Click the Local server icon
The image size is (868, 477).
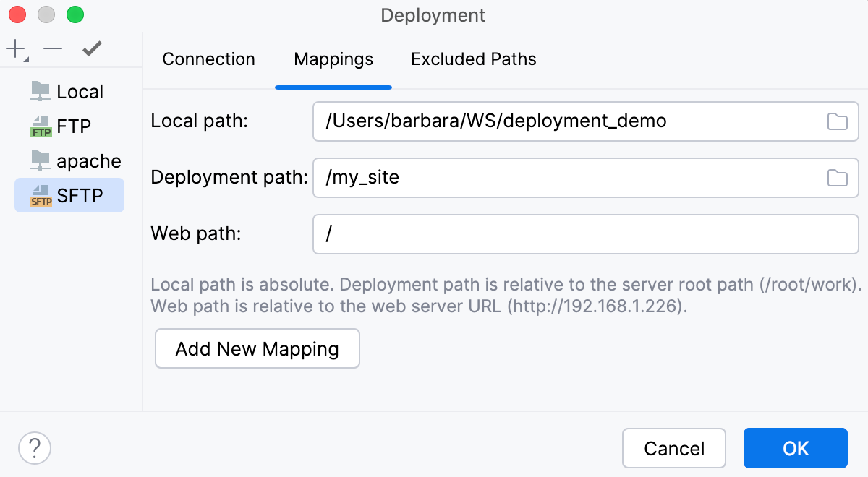click(x=41, y=91)
